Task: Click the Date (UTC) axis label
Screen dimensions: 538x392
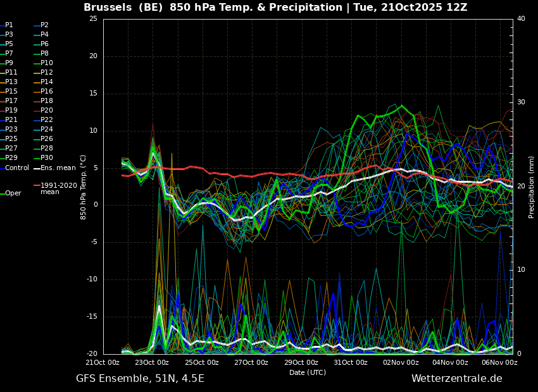Action: pos(308,373)
